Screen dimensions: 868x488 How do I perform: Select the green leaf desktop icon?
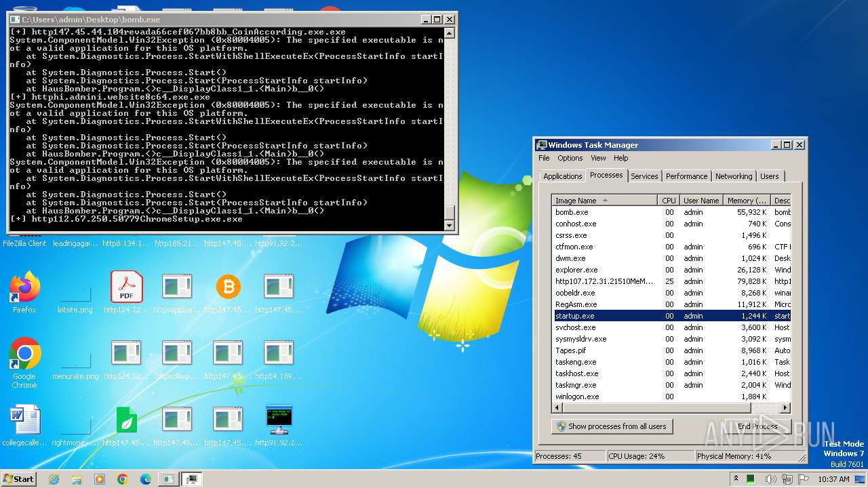[x=126, y=426]
